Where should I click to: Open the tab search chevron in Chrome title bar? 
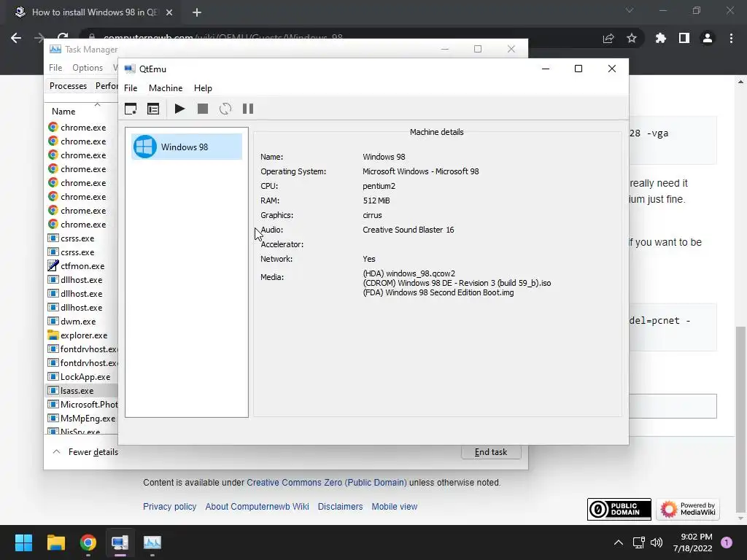point(630,10)
